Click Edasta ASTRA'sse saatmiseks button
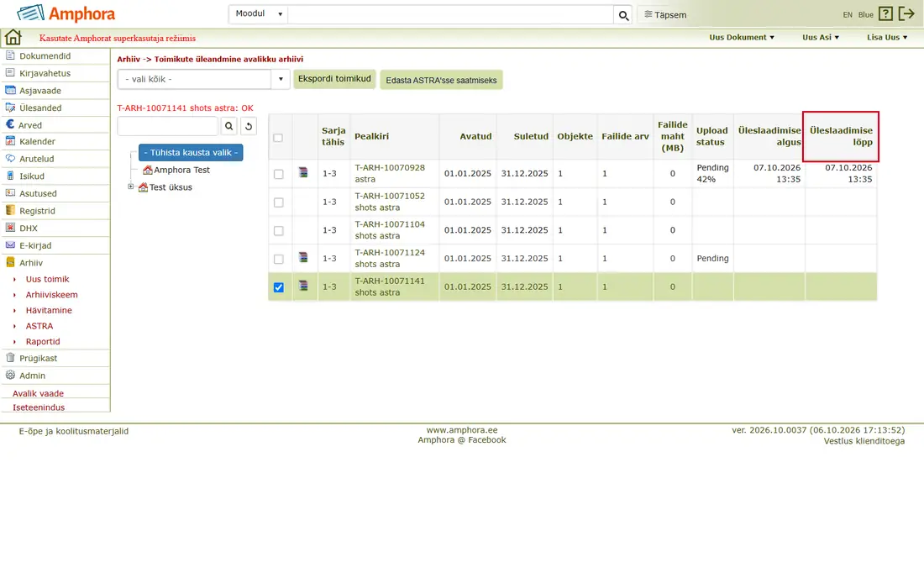The height and width of the screenshot is (578, 924). tap(441, 80)
